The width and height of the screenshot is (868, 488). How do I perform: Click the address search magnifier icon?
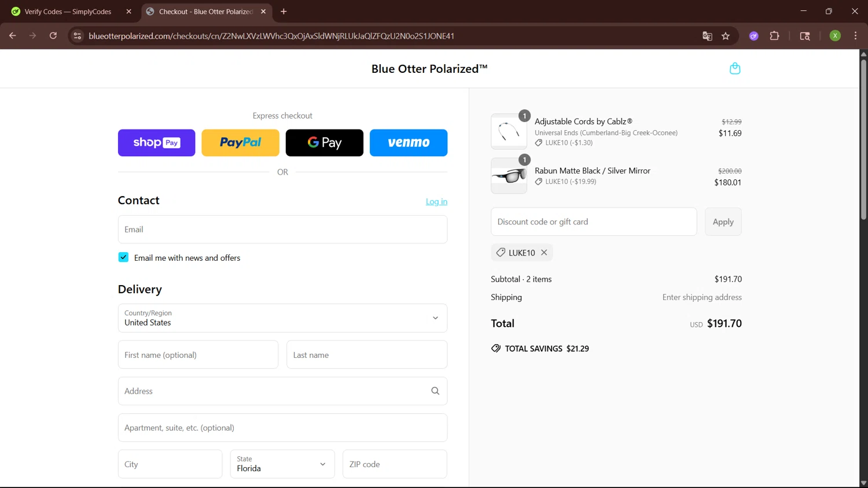435,391
